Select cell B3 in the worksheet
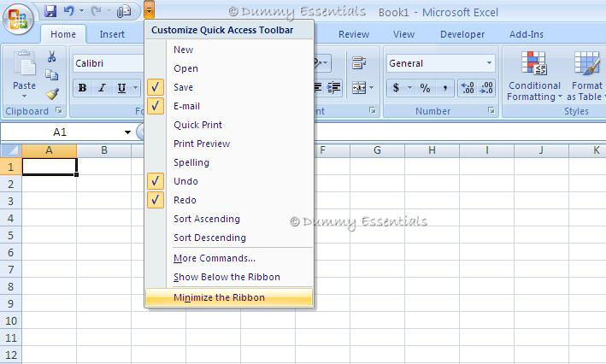This screenshot has height=364, width=606. pos(104,201)
